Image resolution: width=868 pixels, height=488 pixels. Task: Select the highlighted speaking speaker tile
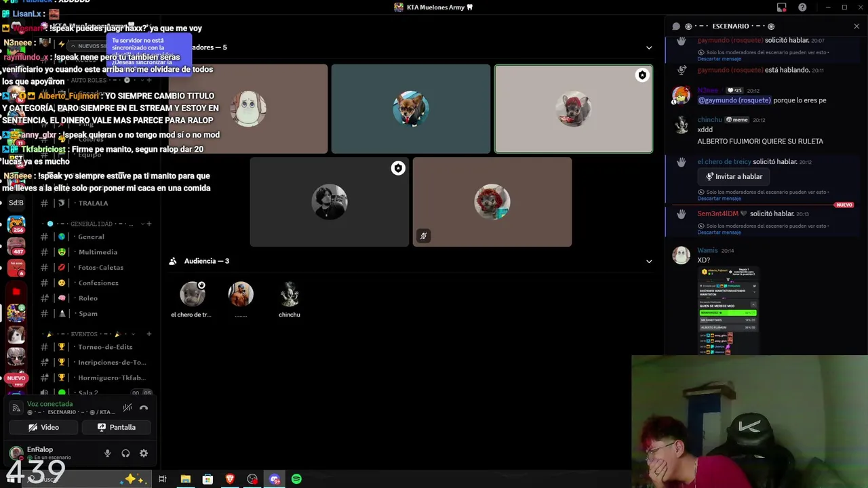tap(574, 109)
